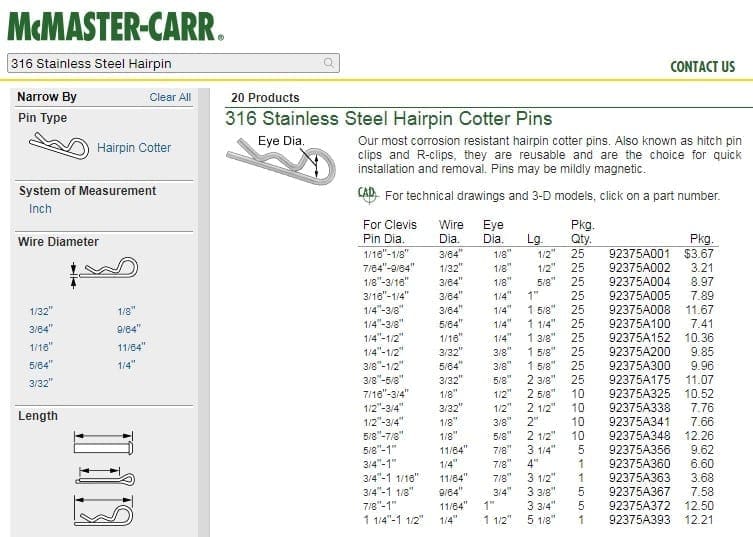Focus the search box containing 316 Stainless Steel Hairpin
Image resolution: width=753 pixels, height=537 pixels.
pyautogui.click(x=173, y=63)
